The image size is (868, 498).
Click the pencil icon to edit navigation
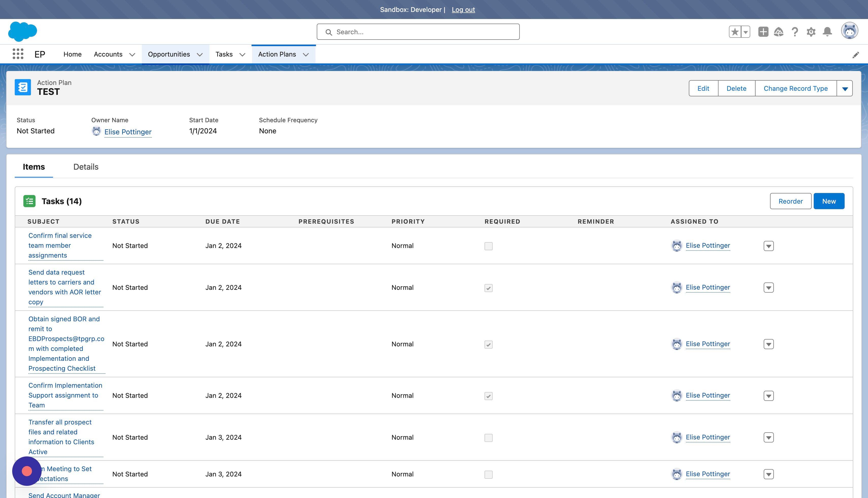click(x=856, y=55)
